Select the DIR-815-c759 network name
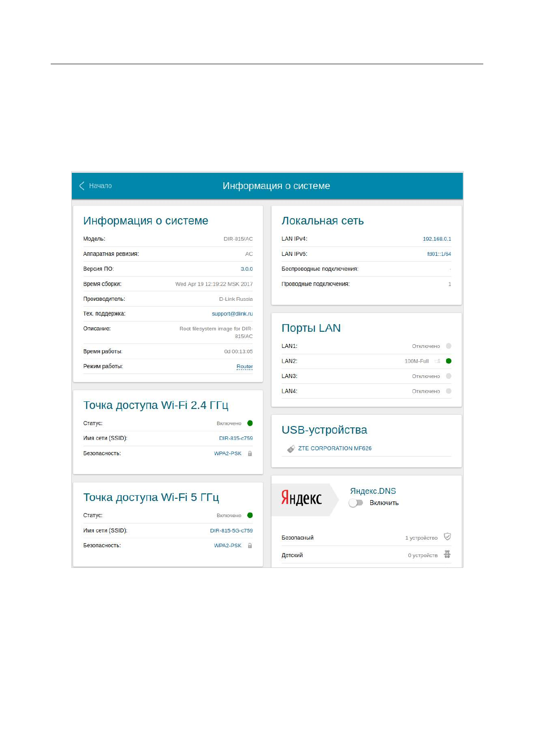Image resolution: width=534 pixels, height=756 pixels. click(236, 438)
